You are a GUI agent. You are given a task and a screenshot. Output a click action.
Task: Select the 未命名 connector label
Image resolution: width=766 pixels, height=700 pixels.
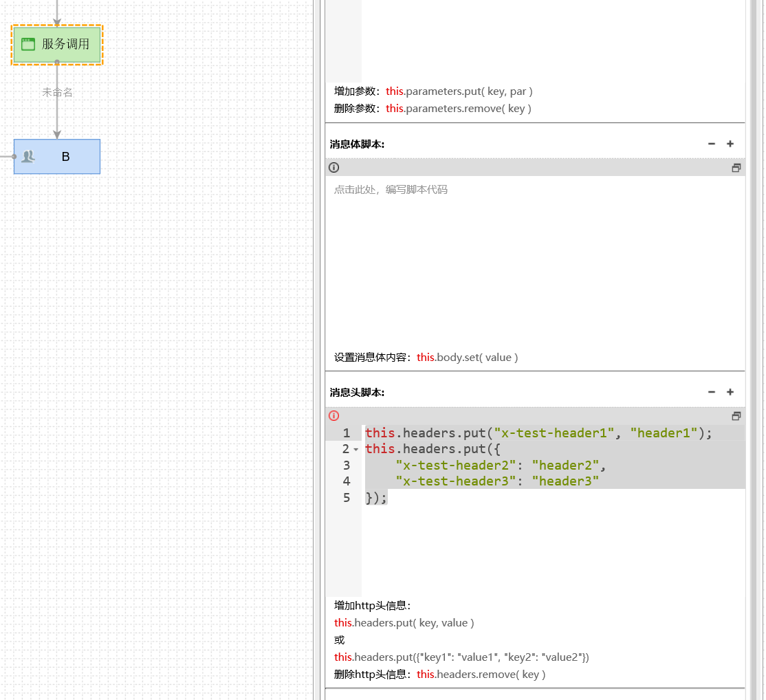[57, 92]
